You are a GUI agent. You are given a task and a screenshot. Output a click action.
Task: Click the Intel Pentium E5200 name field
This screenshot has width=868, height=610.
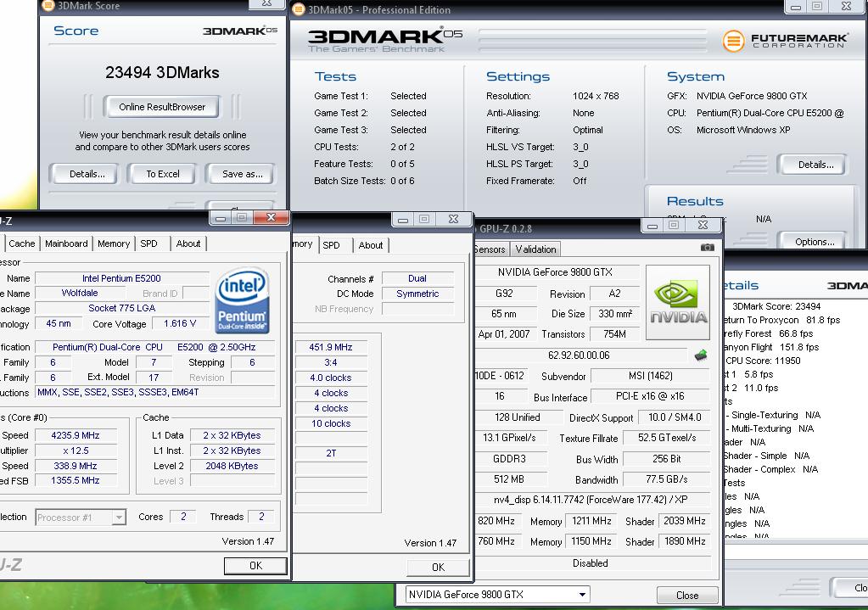click(x=122, y=278)
